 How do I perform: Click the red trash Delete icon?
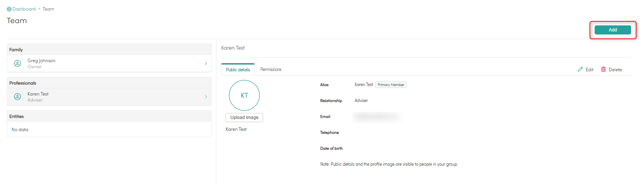603,69
